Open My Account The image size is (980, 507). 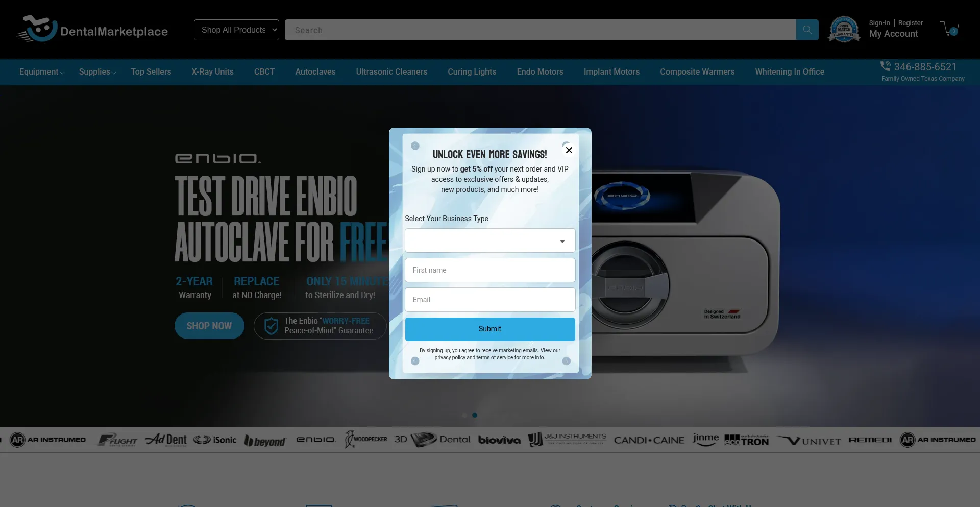point(894,34)
